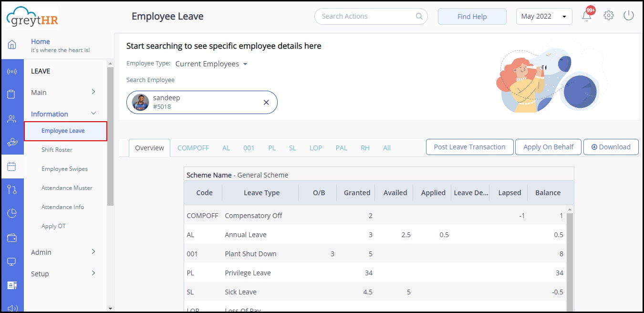Click the Post Leave Transaction button
Viewport: 644px width, 313px height.
pos(469,147)
